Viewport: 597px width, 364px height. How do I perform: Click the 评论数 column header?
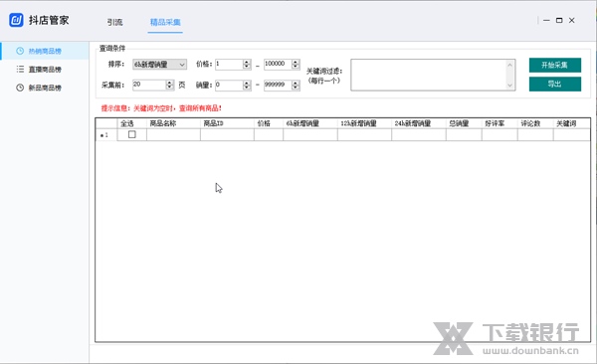pos(535,123)
